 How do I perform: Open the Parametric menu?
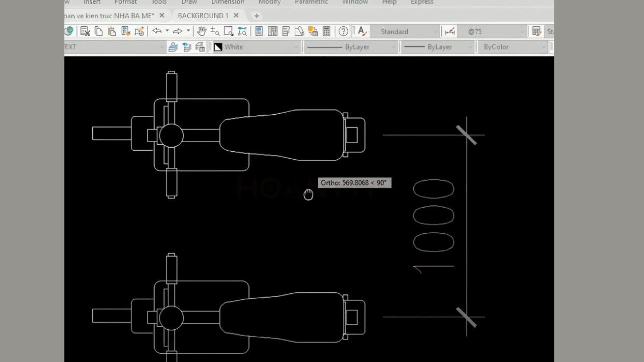pos(311,2)
